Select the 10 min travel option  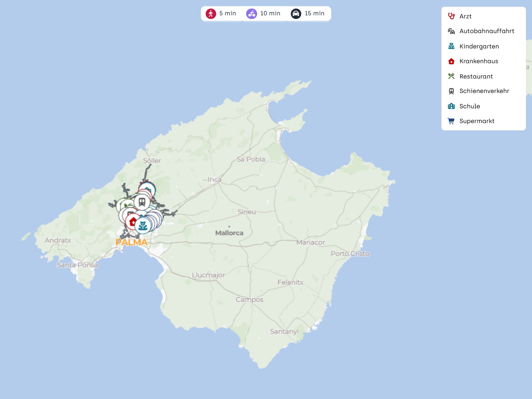pos(270,14)
